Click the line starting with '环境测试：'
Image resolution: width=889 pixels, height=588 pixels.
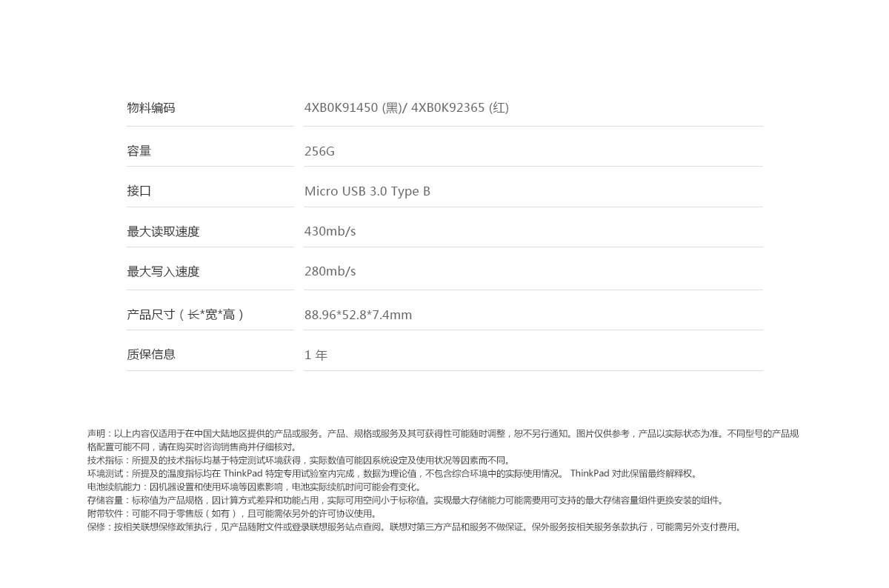393,474
